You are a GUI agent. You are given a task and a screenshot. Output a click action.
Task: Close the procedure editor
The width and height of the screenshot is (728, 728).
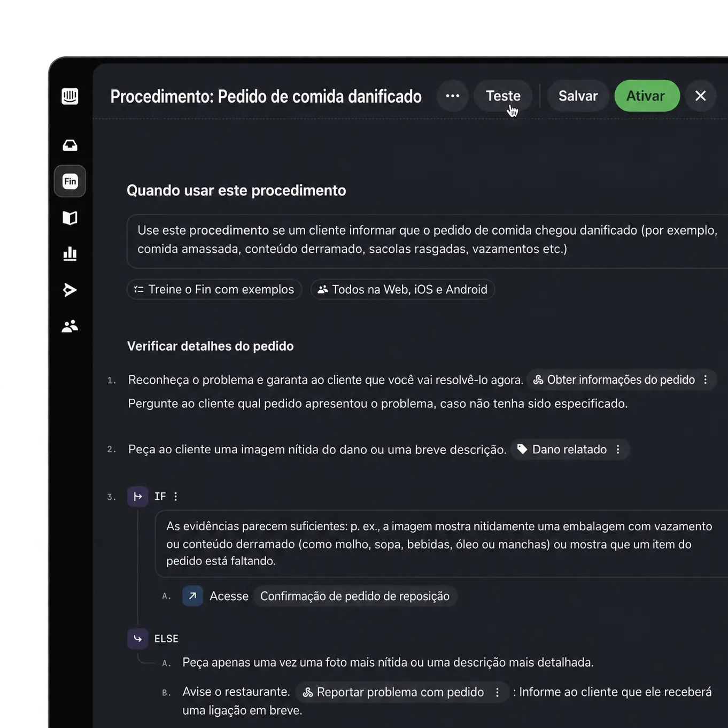click(700, 96)
